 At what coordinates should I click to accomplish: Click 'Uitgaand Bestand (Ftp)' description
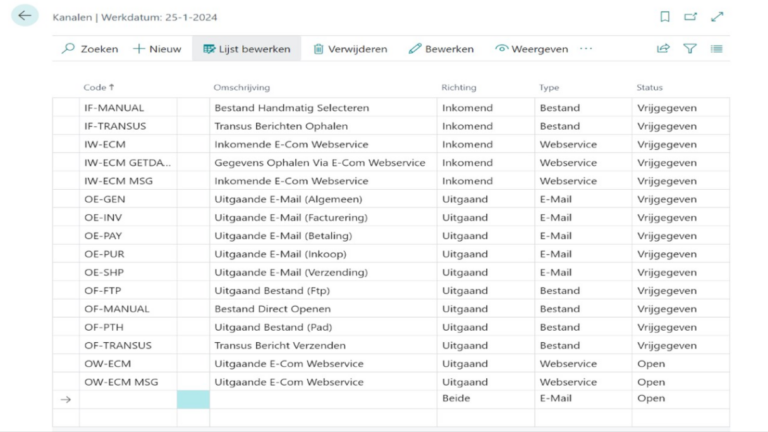272,290
